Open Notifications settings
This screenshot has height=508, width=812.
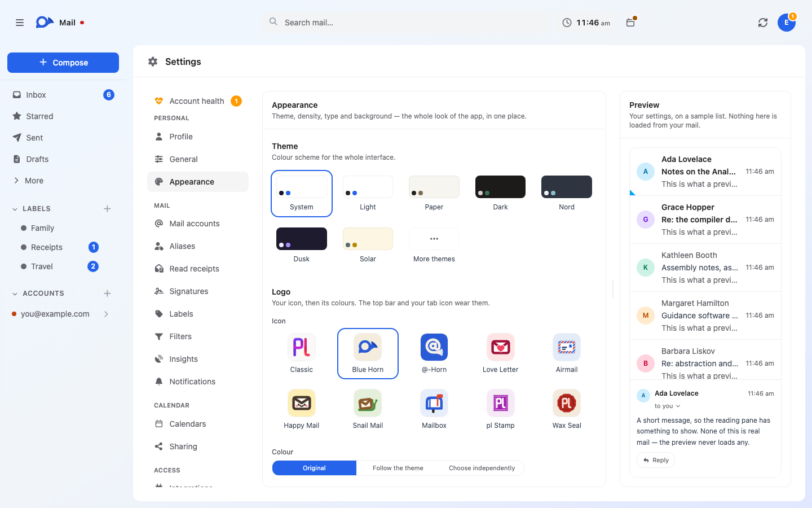tap(198, 382)
